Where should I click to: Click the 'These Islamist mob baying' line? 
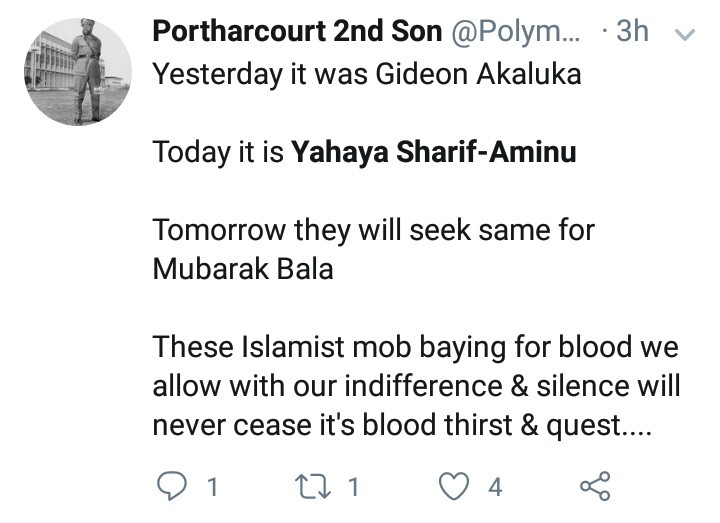(x=415, y=348)
